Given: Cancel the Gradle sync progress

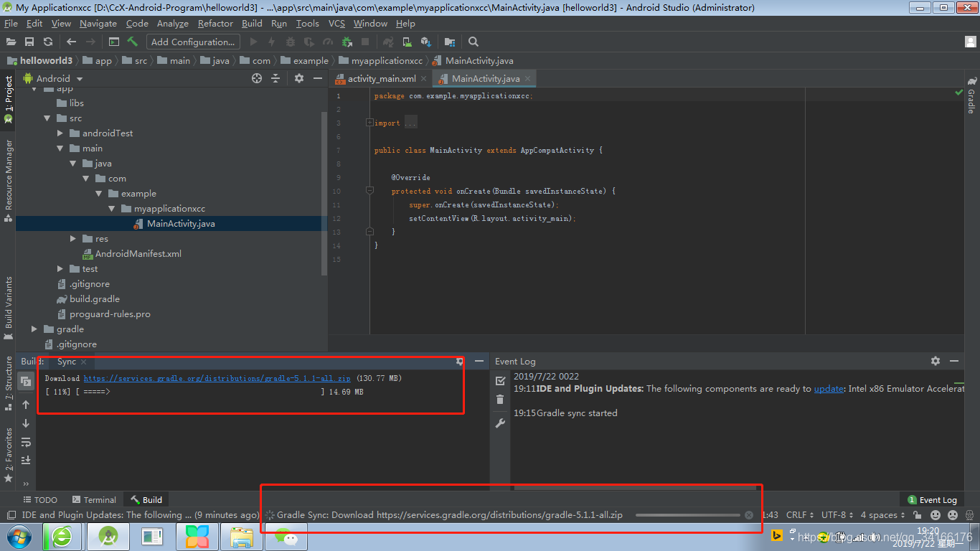Looking at the screenshot, I should (x=749, y=515).
